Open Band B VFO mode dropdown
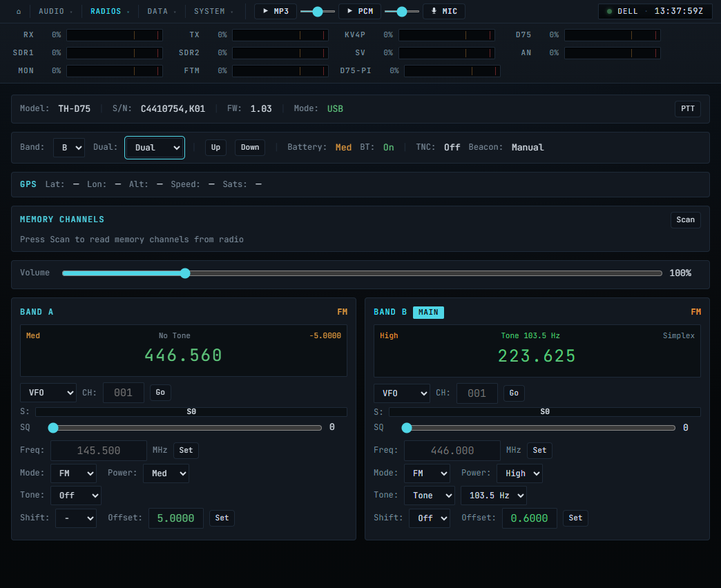 click(x=402, y=393)
